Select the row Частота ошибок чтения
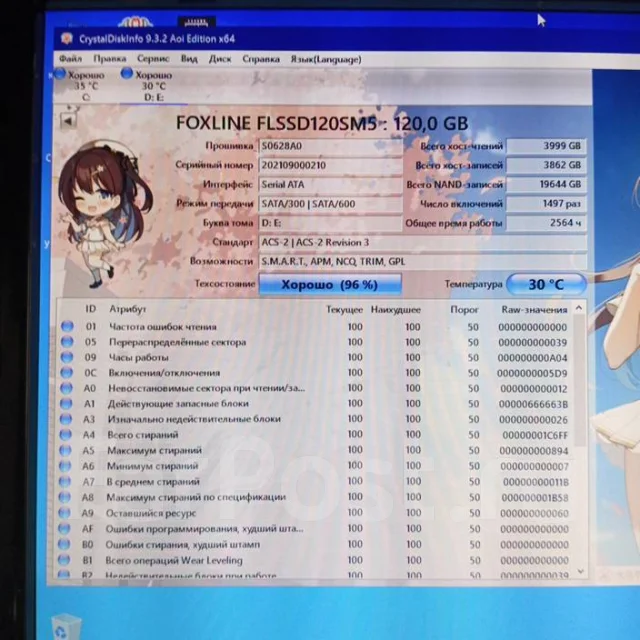This screenshot has height=640, width=640. (315, 327)
